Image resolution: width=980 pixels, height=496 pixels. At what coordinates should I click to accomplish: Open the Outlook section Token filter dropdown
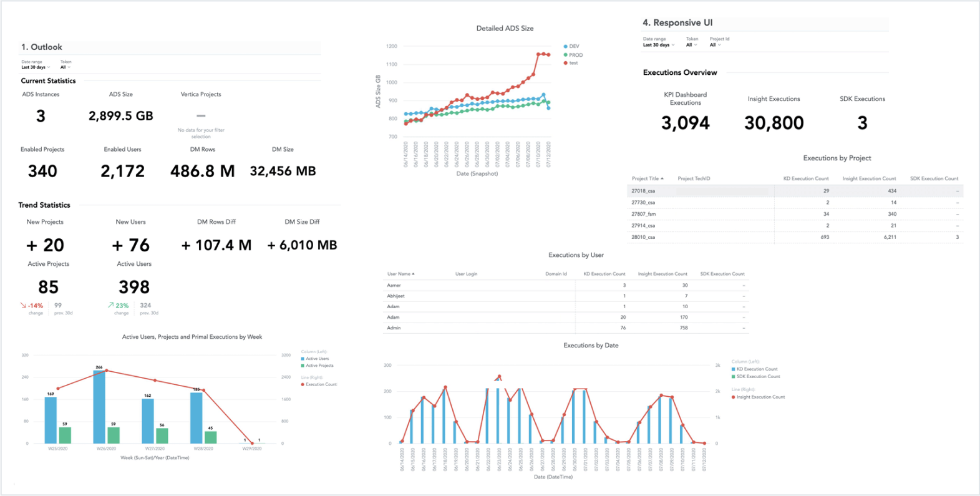[x=65, y=67]
